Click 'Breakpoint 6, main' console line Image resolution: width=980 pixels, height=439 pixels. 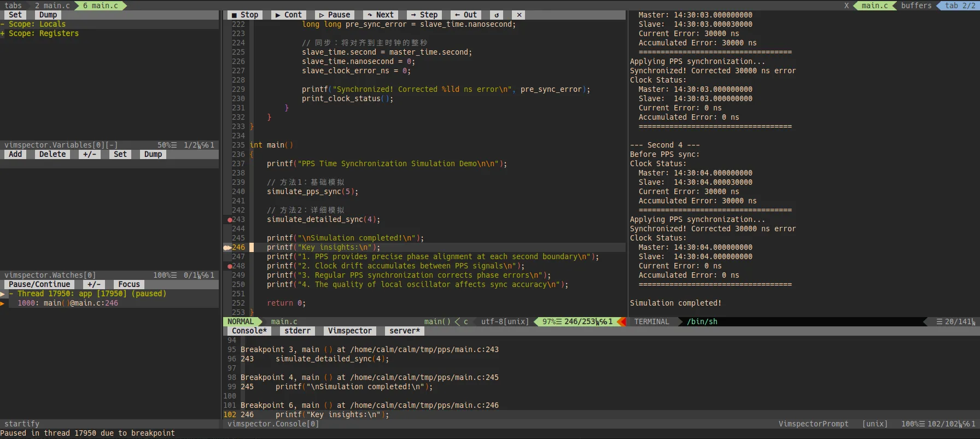click(370, 405)
